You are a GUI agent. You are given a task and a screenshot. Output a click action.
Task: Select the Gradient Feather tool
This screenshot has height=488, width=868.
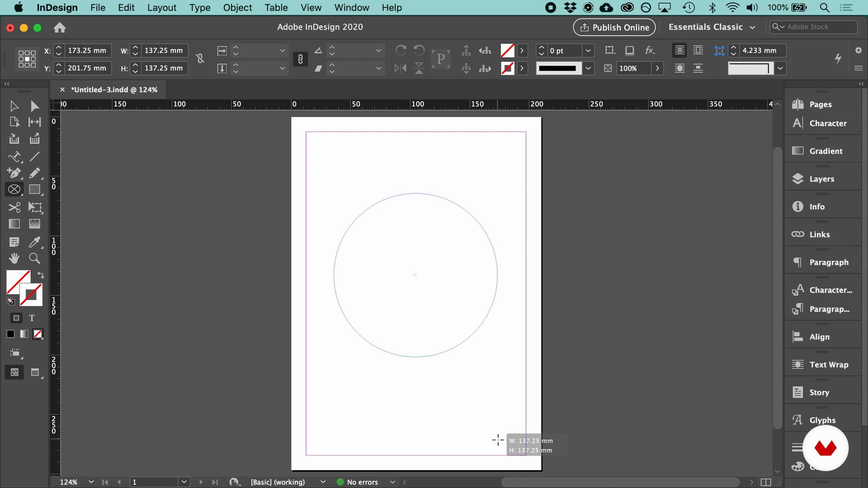click(34, 224)
